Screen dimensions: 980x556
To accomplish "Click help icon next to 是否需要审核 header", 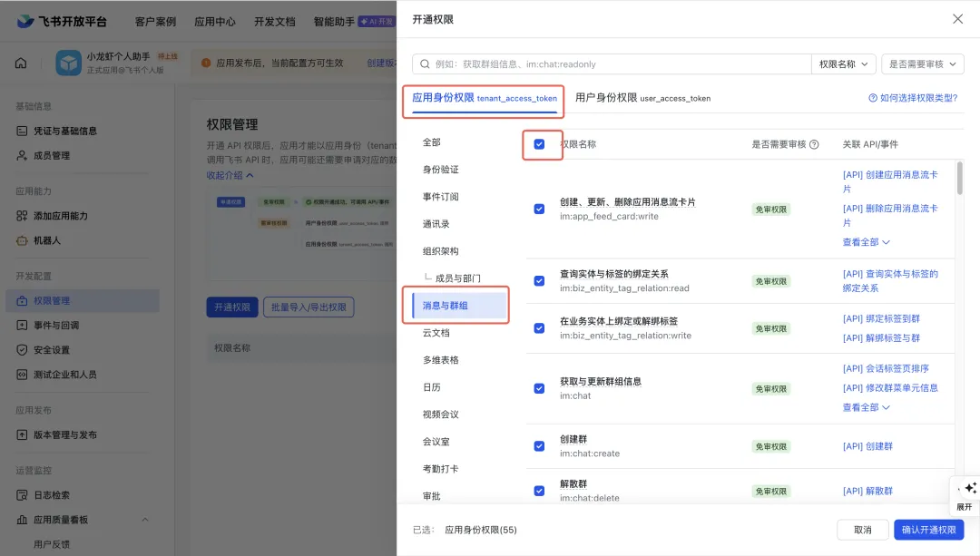I will pos(814,144).
